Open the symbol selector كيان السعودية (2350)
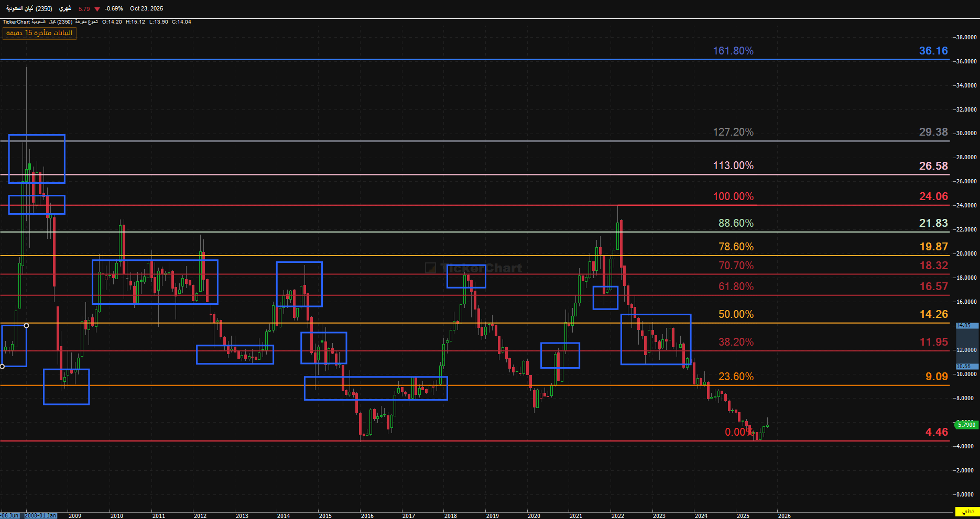The width and height of the screenshot is (980, 519). click(x=29, y=9)
